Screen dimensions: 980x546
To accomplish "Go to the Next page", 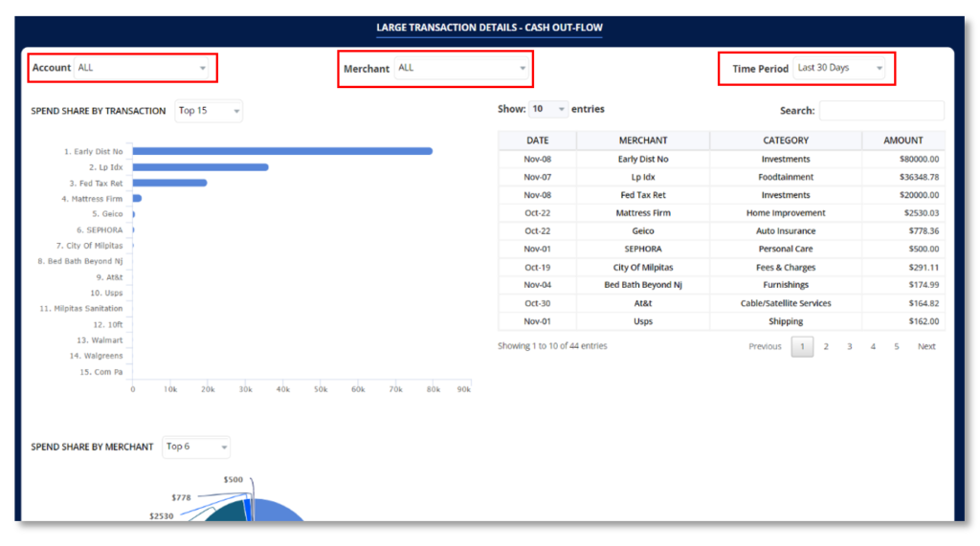I will point(926,346).
